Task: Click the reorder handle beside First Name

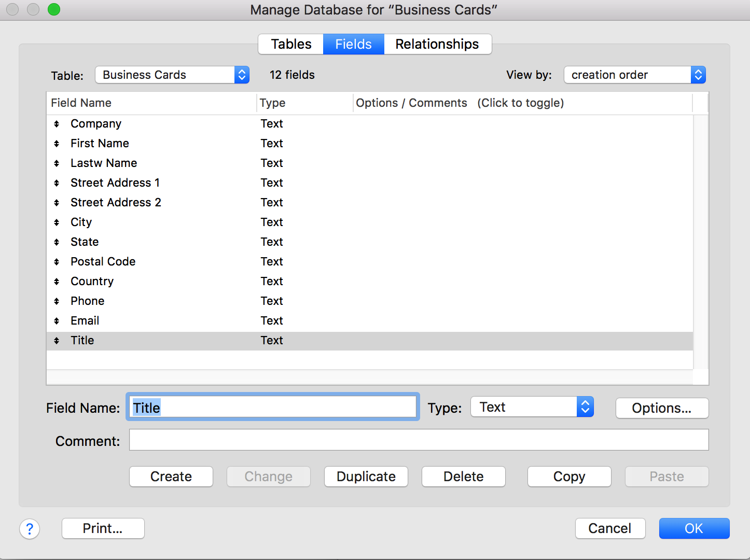Action: click(57, 144)
